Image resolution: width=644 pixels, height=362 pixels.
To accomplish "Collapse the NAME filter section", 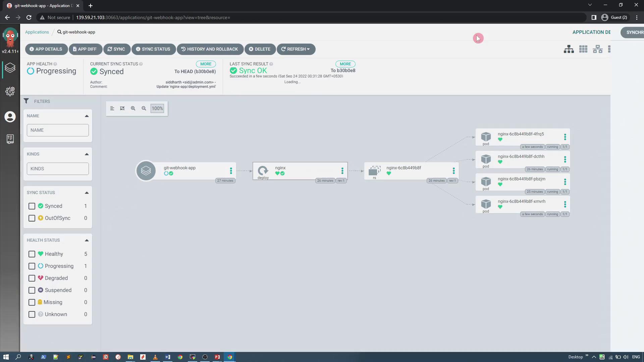I will tap(87, 116).
